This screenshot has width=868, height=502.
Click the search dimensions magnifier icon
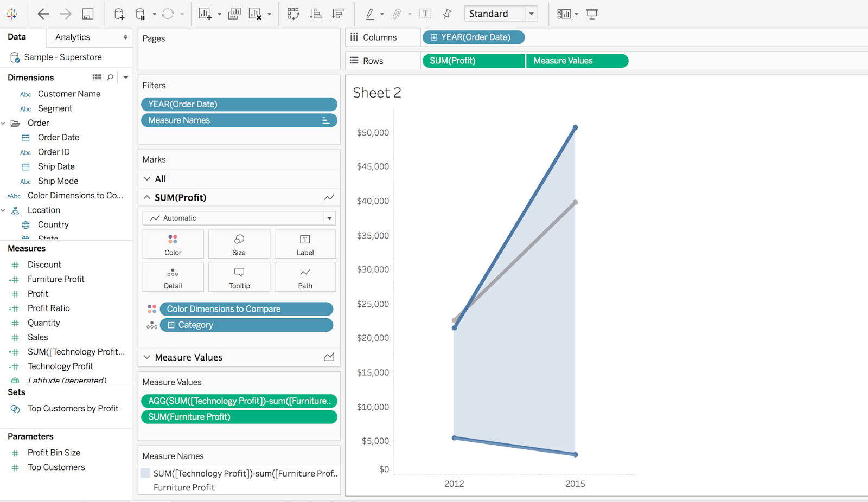tap(110, 78)
